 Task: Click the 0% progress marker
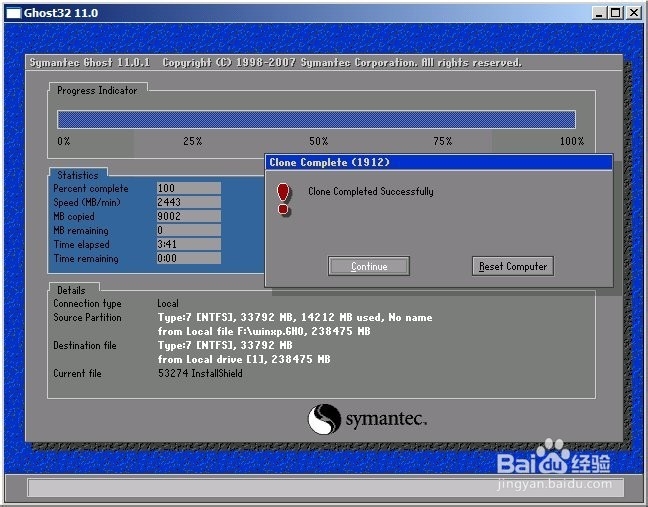(x=64, y=141)
